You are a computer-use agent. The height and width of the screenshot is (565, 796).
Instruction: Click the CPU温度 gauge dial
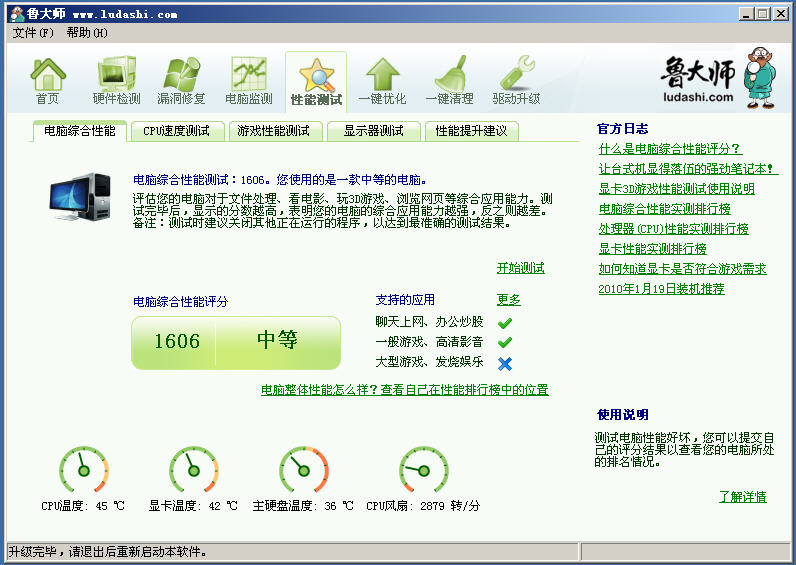(x=84, y=470)
